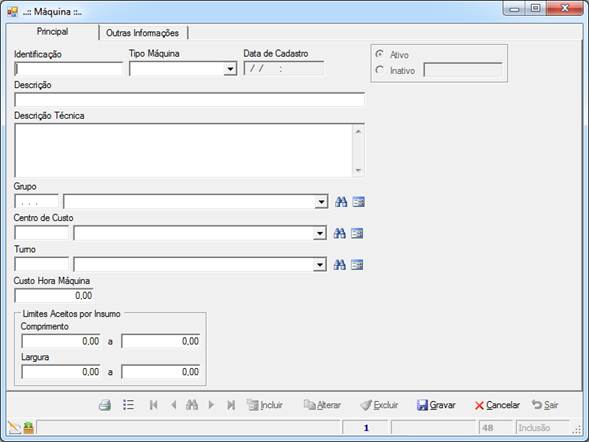
Task: Click the Comprimento maximum value field
Action: tap(161, 341)
